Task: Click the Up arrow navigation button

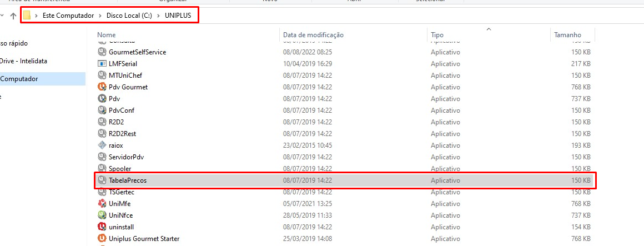Action: click(x=13, y=16)
